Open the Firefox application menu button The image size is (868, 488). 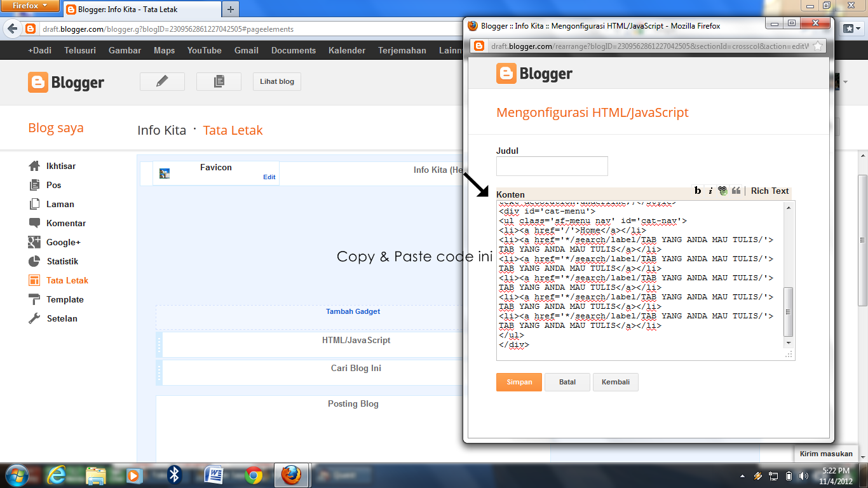point(31,6)
